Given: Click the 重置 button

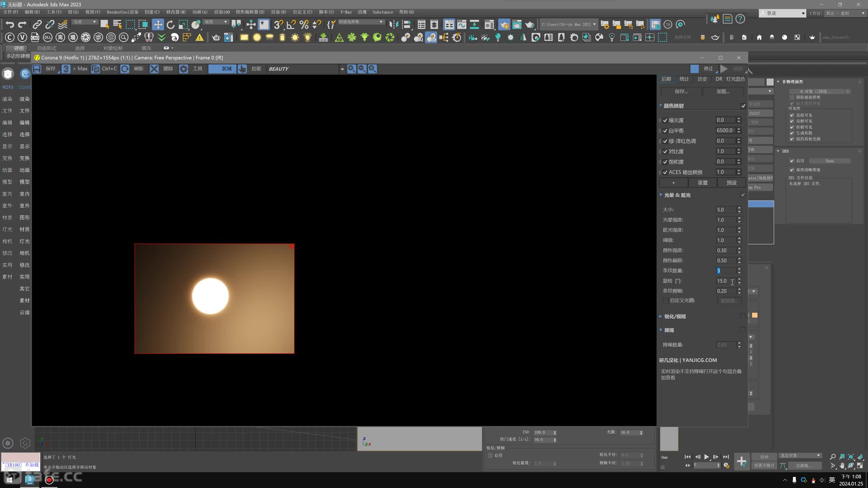Looking at the screenshot, I should [703, 183].
